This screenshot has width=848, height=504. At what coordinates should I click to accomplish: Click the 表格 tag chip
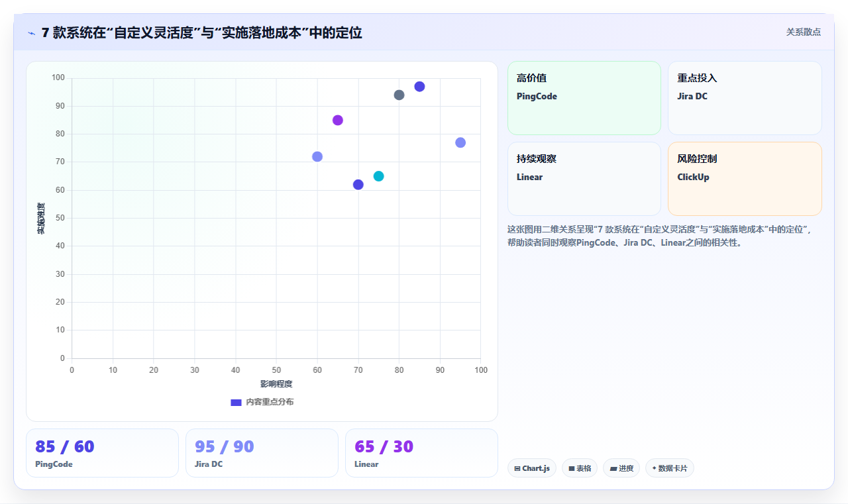[x=580, y=468]
